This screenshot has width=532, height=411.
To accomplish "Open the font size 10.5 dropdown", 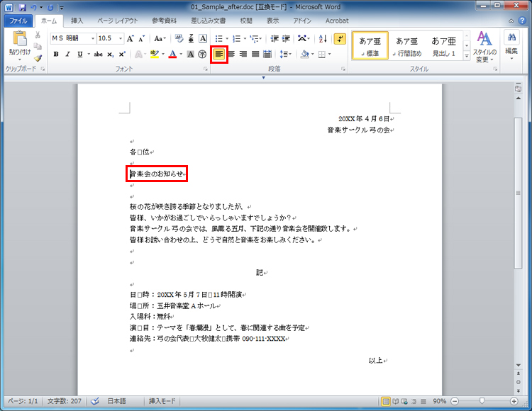I will pos(121,39).
